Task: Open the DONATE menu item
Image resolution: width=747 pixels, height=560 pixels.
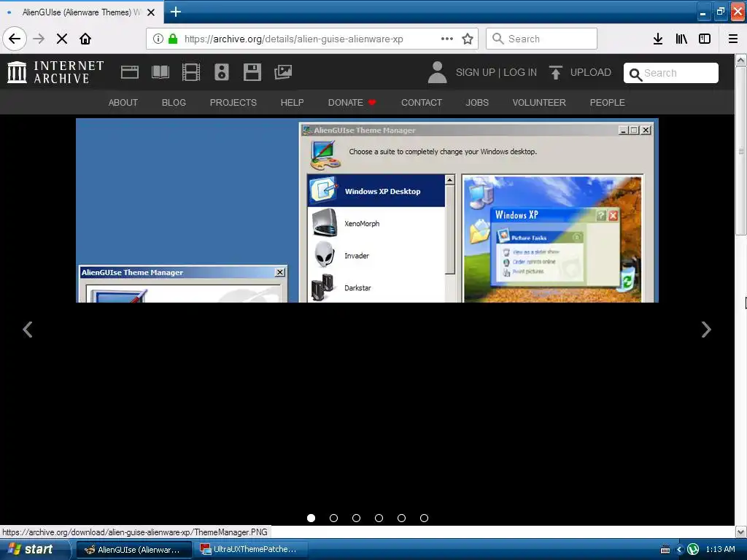Action: coord(352,103)
